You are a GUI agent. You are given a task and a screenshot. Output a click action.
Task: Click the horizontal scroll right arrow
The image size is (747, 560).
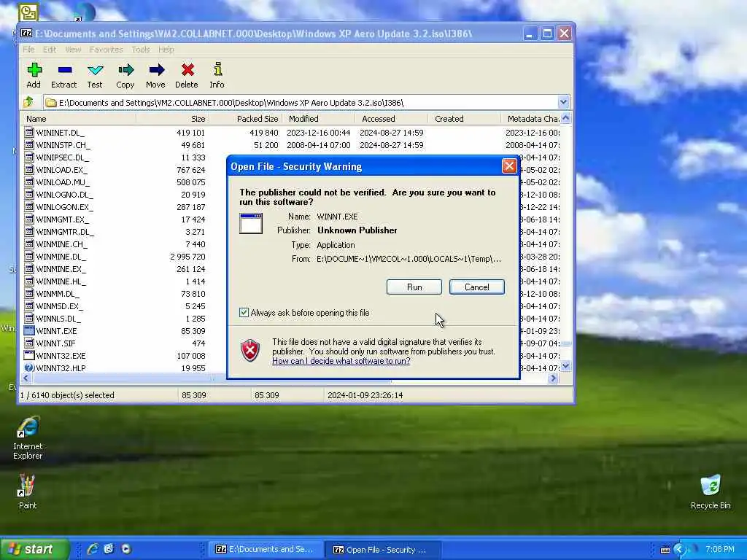553,378
